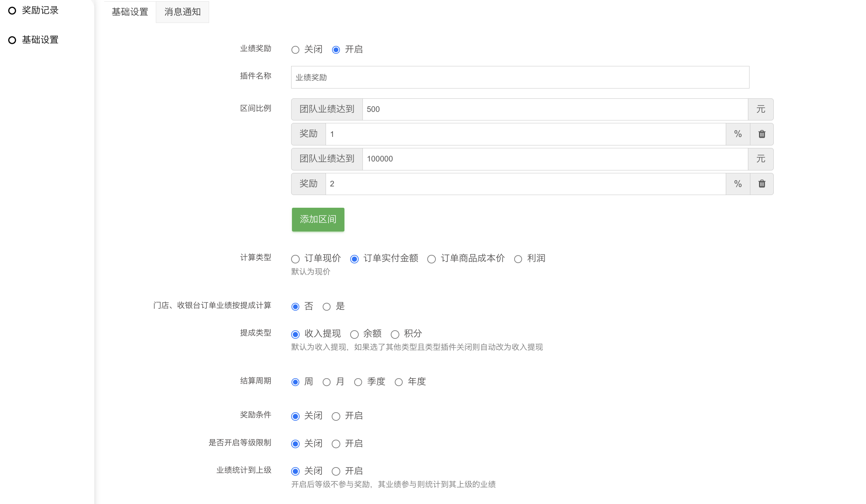The width and height of the screenshot is (866, 504).
Task: Turn 业绩奖励 off with 关闭 radio
Action: (295, 50)
